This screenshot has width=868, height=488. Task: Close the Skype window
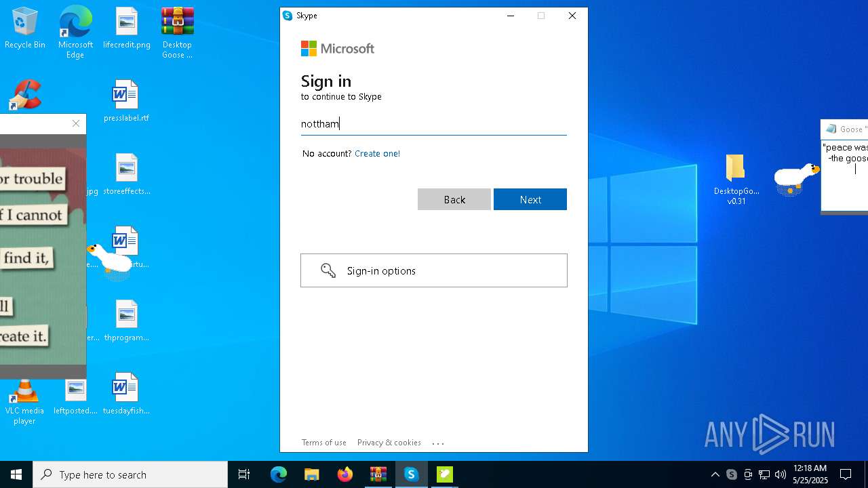(x=572, y=16)
